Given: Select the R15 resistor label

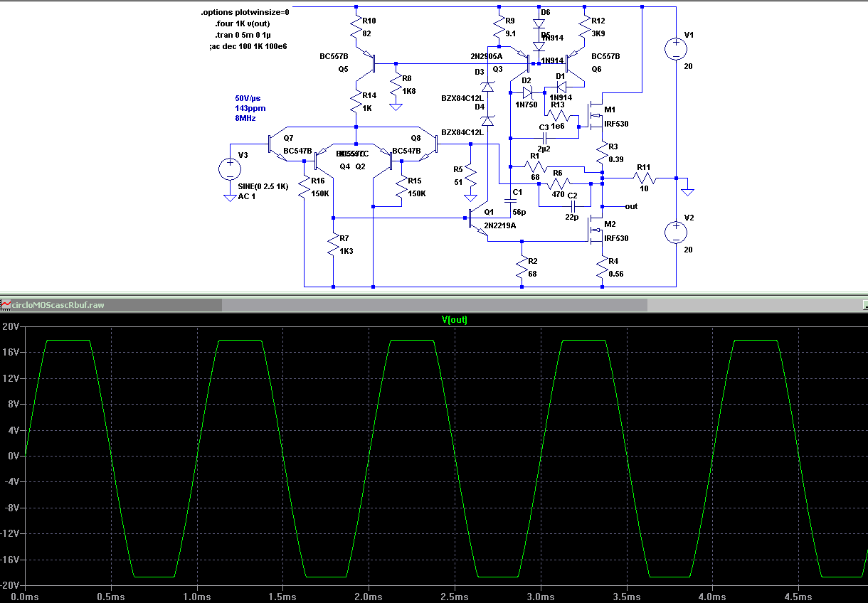Looking at the screenshot, I should (415, 181).
